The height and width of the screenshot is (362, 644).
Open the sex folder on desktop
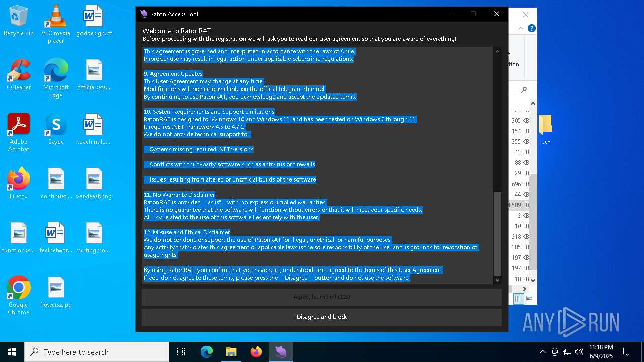[x=546, y=130]
